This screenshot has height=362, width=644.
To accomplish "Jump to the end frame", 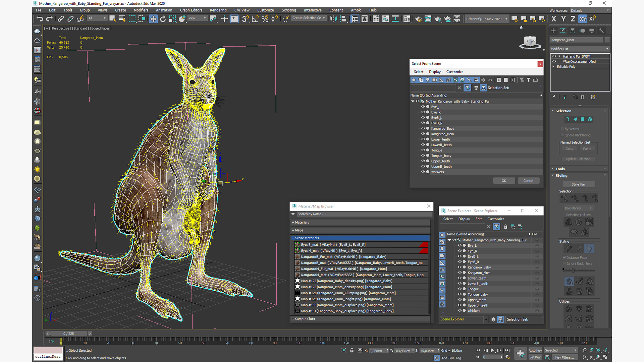I will click(x=507, y=350).
